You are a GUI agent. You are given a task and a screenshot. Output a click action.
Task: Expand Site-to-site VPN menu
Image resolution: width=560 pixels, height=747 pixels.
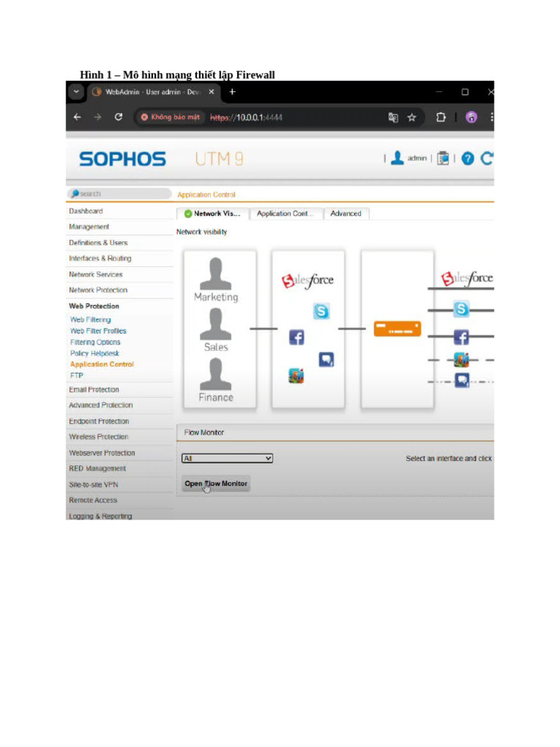pyautogui.click(x=93, y=484)
